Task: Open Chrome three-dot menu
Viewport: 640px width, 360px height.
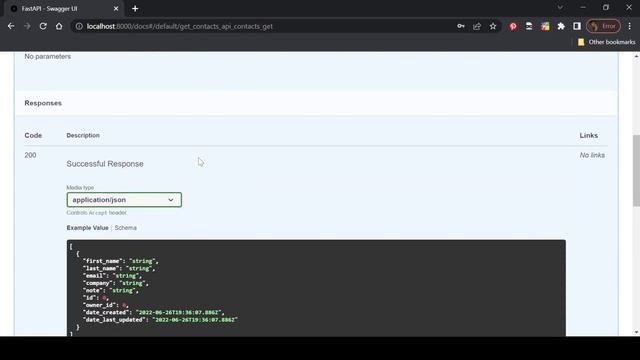Action: (629, 26)
